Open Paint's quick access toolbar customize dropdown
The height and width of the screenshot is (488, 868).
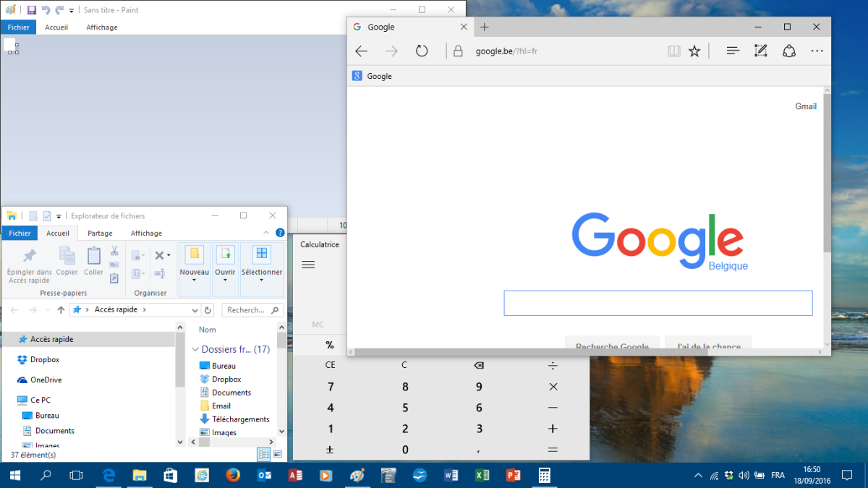(x=72, y=11)
